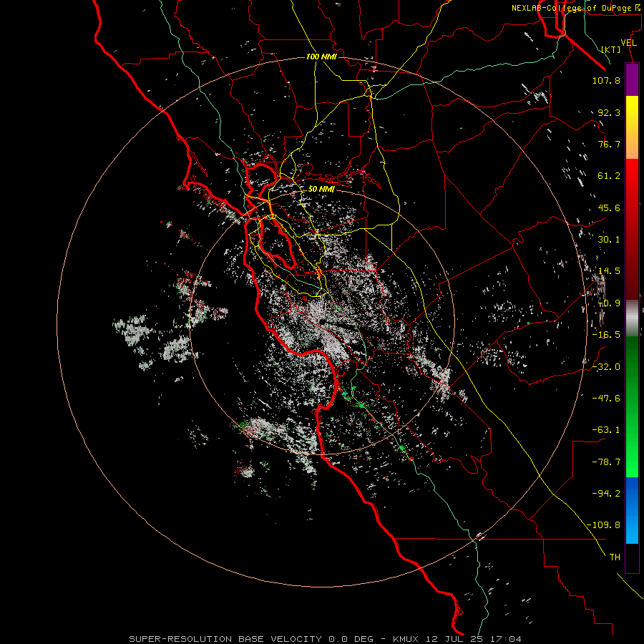644x644 pixels.
Task: Select the "VEL" legend title
Action: (x=628, y=43)
